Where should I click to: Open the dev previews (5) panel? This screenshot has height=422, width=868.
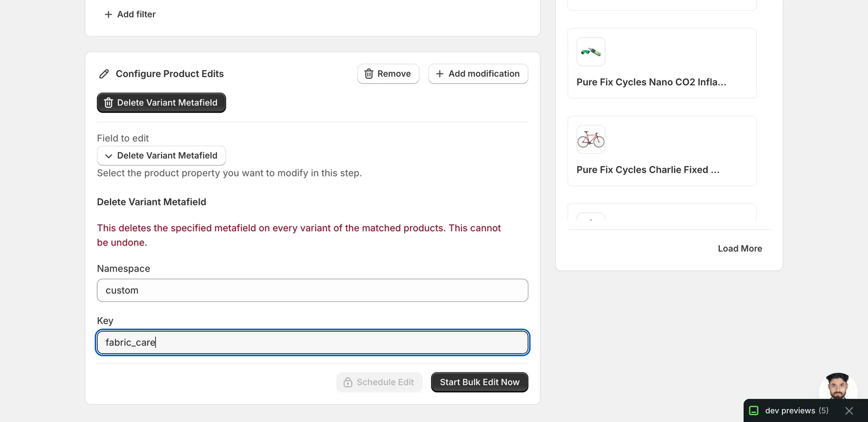tap(796, 411)
